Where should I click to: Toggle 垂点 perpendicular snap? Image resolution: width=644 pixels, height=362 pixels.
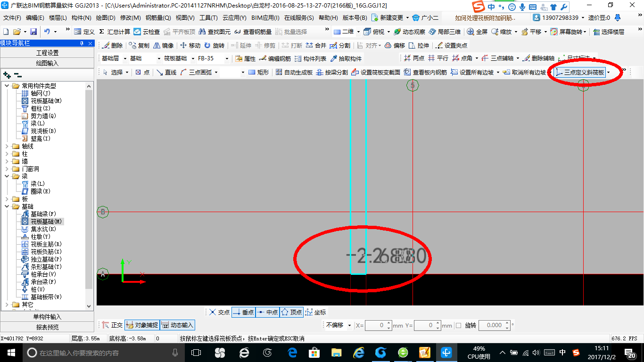coord(243,312)
